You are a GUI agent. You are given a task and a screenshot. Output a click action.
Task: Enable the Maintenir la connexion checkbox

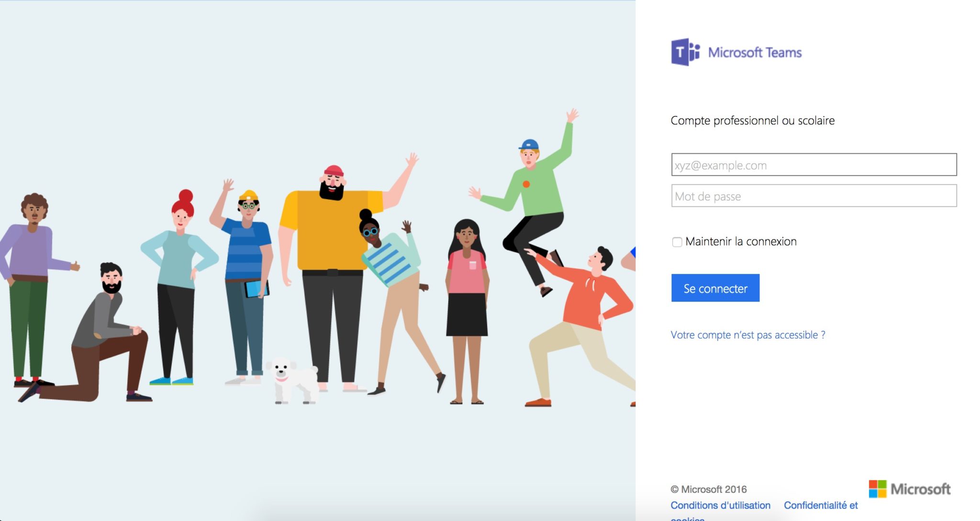point(677,242)
